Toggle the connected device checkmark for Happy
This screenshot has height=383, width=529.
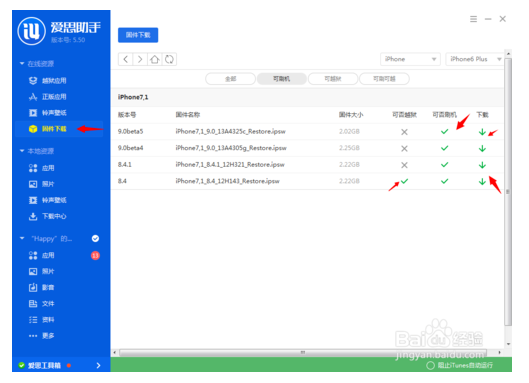95,239
